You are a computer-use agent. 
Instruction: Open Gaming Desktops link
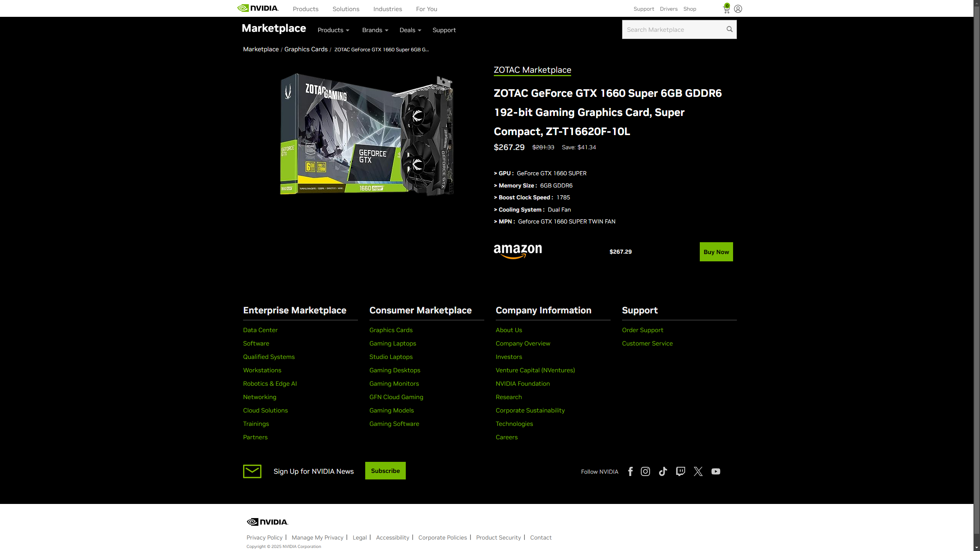pyautogui.click(x=395, y=370)
